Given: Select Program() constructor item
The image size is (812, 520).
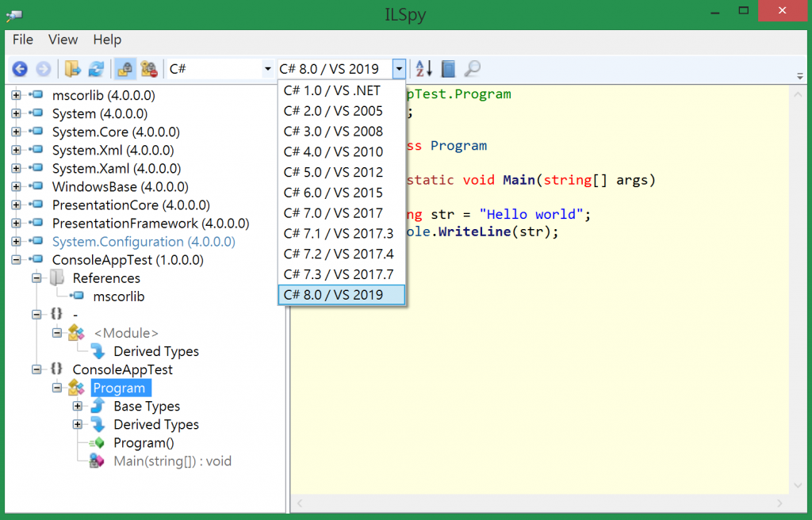Looking at the screenshot, I should [144, 443].
